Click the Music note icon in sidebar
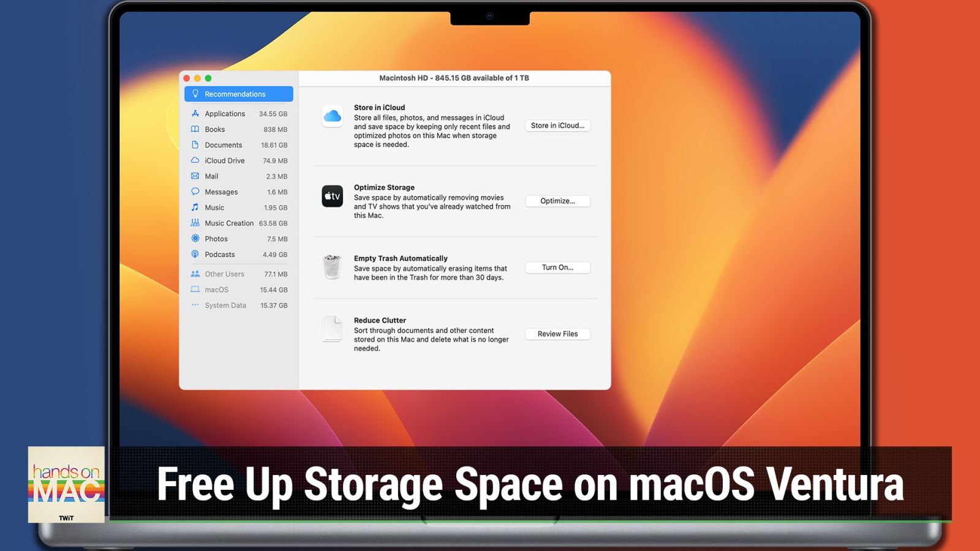 click(x=195, y=208)
